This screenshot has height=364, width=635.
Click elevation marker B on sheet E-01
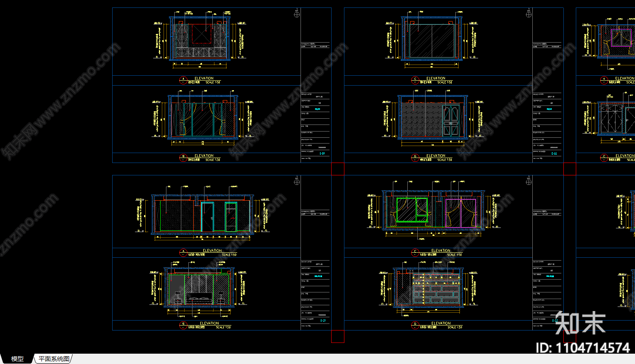coord(183,158)
